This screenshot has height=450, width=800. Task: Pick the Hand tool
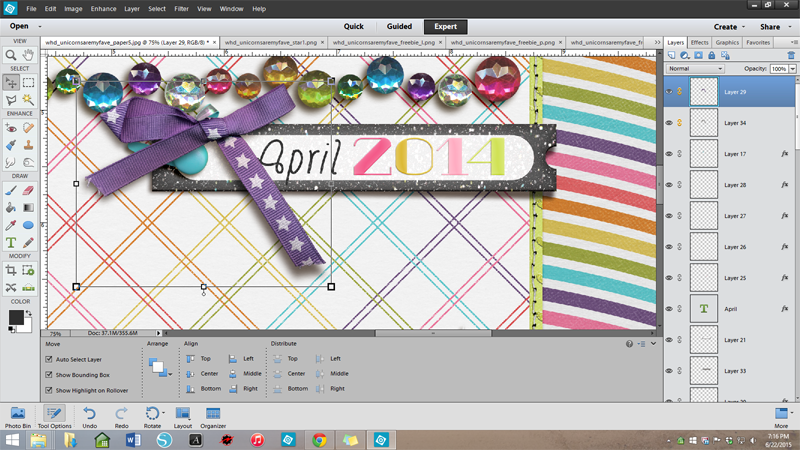[29, 55]
